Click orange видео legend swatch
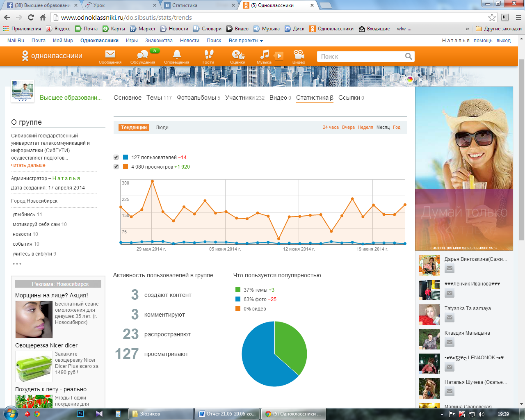Screen dimensions: 525x420 coord(238,308)
